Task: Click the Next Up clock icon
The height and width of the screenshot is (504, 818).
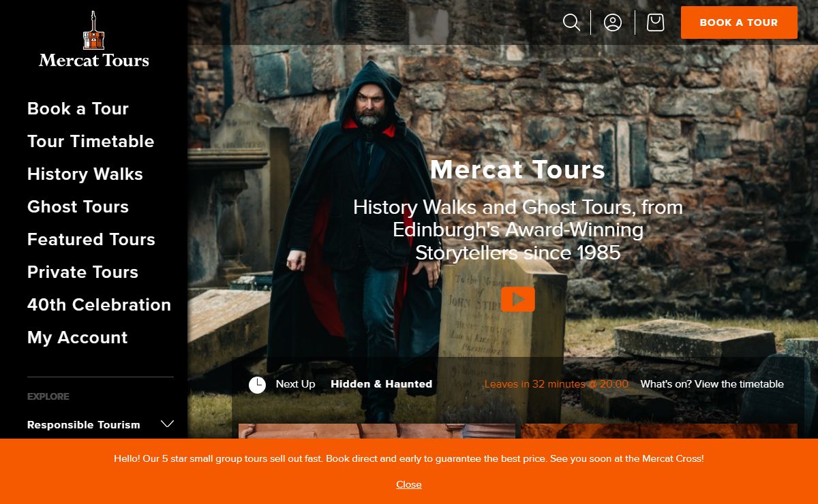Action: pyautogui.click(x=257, y=385)
